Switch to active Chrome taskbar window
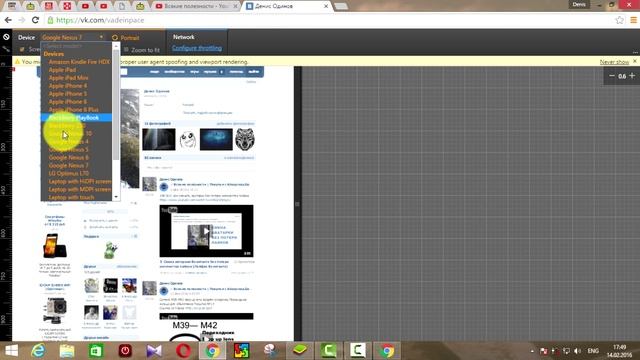640x360 pixels. [212, 351]
